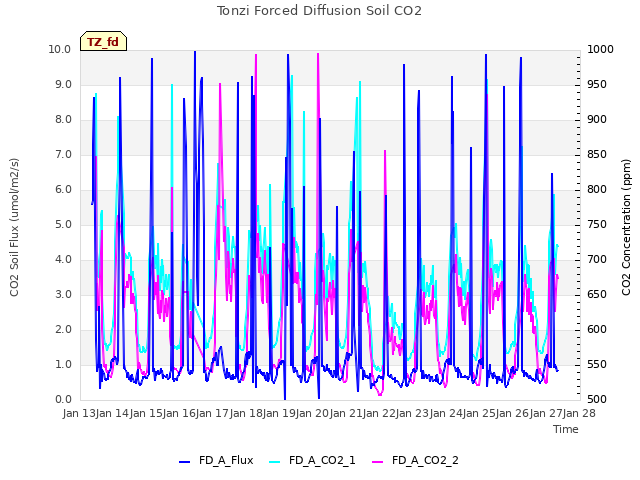Click the 650 ppm right axis value
Image resolution: width=640 pixels, height=480 pixels.
tap(597, 295)
